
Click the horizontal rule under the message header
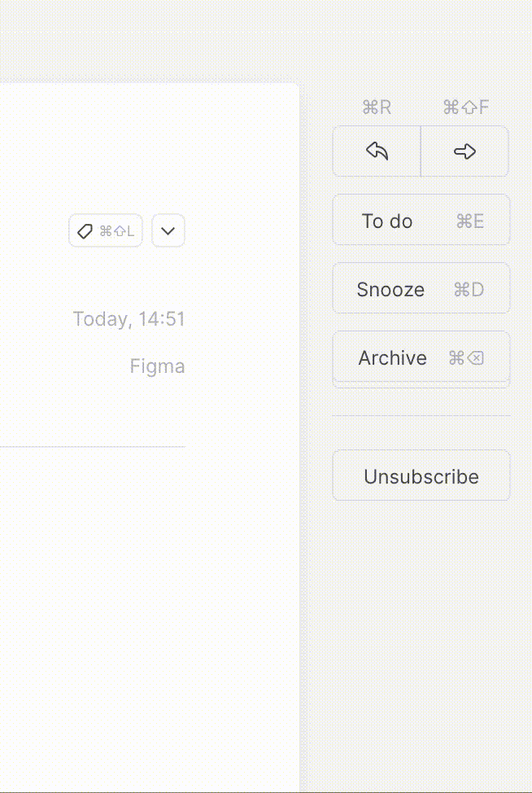(94, 446)
